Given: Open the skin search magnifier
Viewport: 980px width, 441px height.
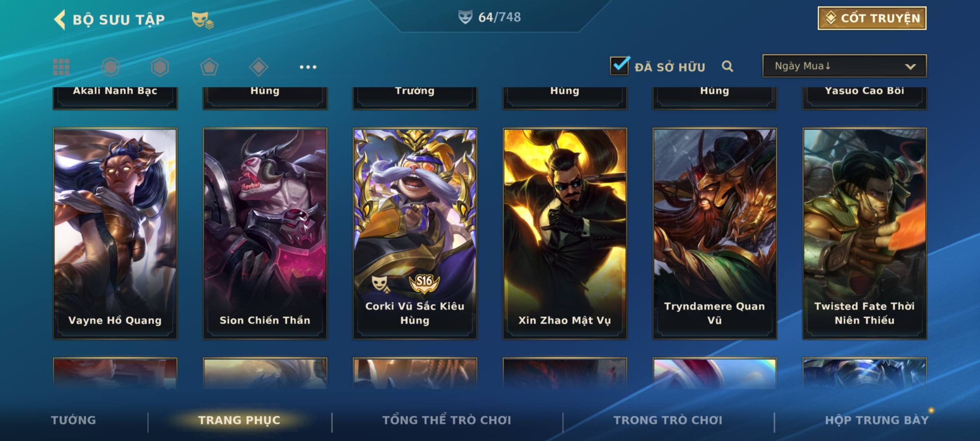Looking at the screenshot, I should pyautogui.click(x=727, y=67).
